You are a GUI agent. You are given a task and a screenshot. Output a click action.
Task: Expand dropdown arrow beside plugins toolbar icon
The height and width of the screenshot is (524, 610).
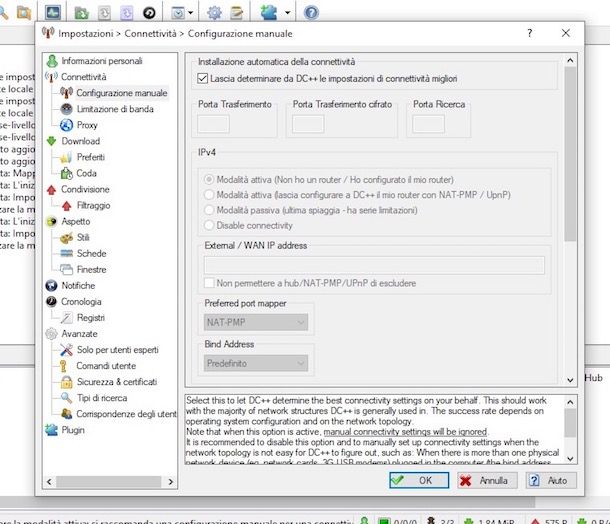pyautogui.click(x=287, y=13)
